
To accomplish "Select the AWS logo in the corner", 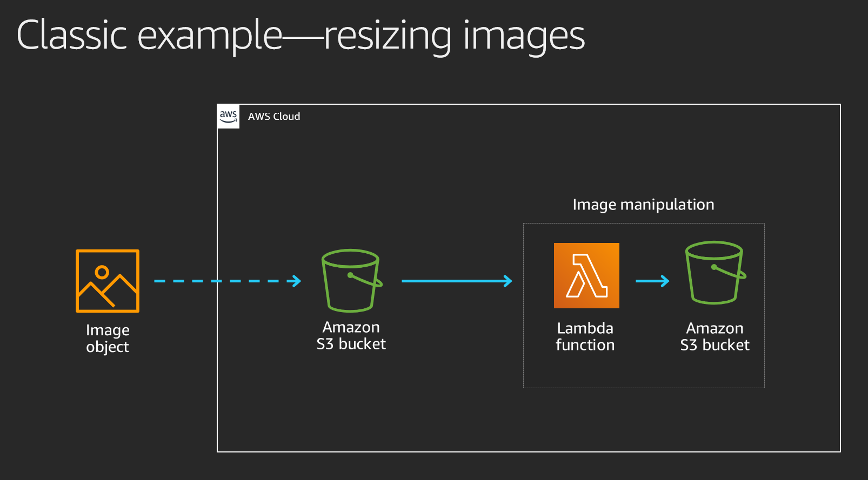I will point(228,116).
